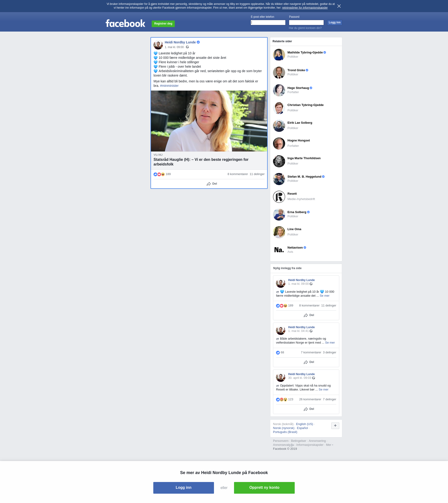The width and height of the screenshot is (448, 503).
Task: Open Heidi Nordby Lunde's post profile picture
Action: coord(158,45)
